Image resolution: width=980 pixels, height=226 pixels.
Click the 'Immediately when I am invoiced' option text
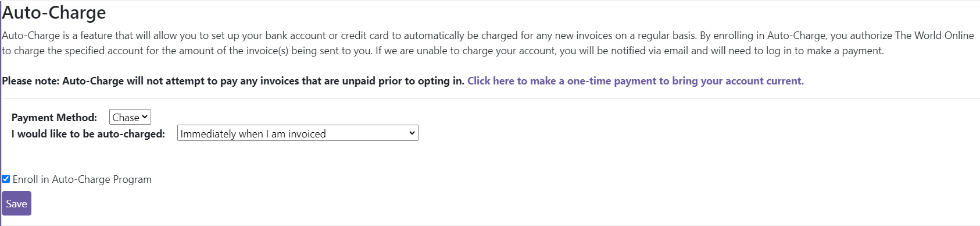253,134
